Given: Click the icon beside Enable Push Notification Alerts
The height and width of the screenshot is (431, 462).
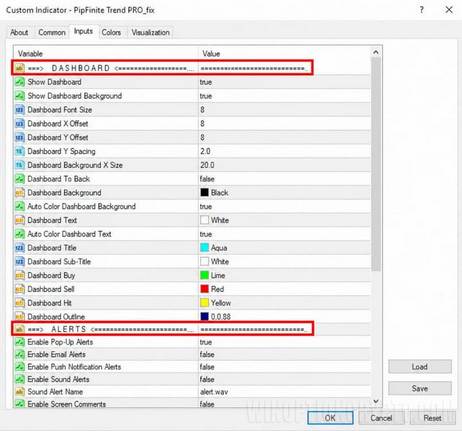Looking at the screenshot, I should tap(20, 367).
